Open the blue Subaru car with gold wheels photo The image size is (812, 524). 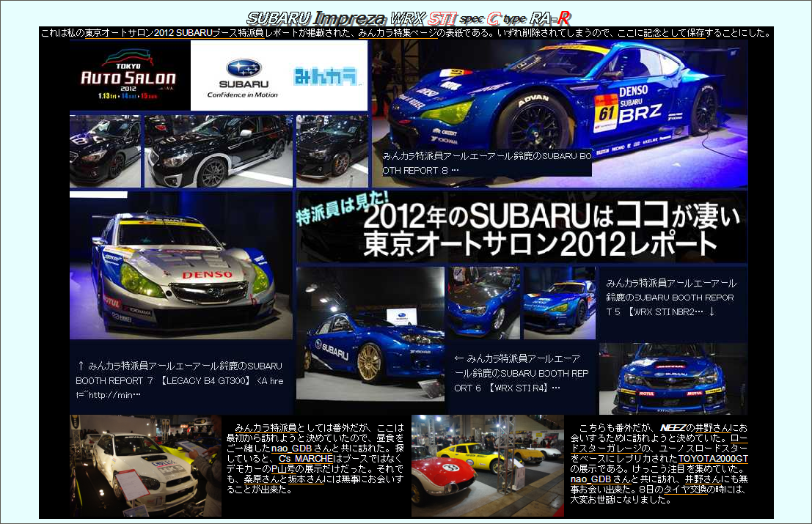click(x=370, y=333)
